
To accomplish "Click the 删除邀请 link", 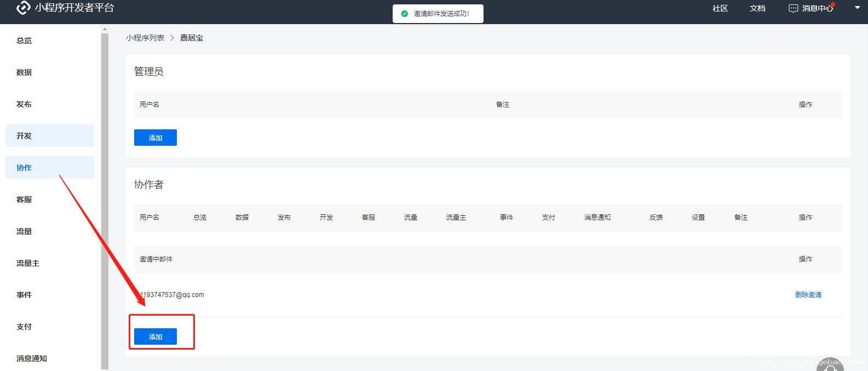I will tap(808, 295).
